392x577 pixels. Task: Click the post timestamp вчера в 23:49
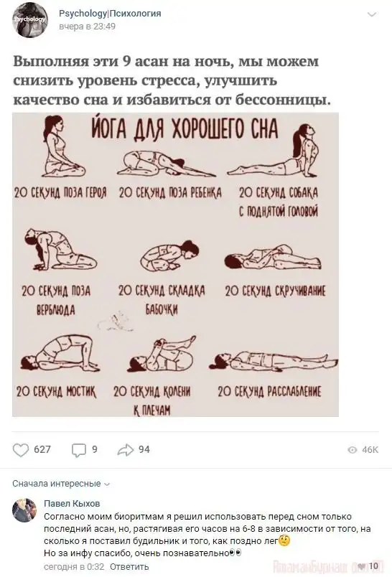88,27
